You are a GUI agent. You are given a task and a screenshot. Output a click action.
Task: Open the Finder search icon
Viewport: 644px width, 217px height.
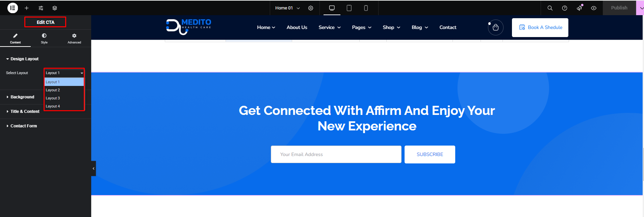550,8
